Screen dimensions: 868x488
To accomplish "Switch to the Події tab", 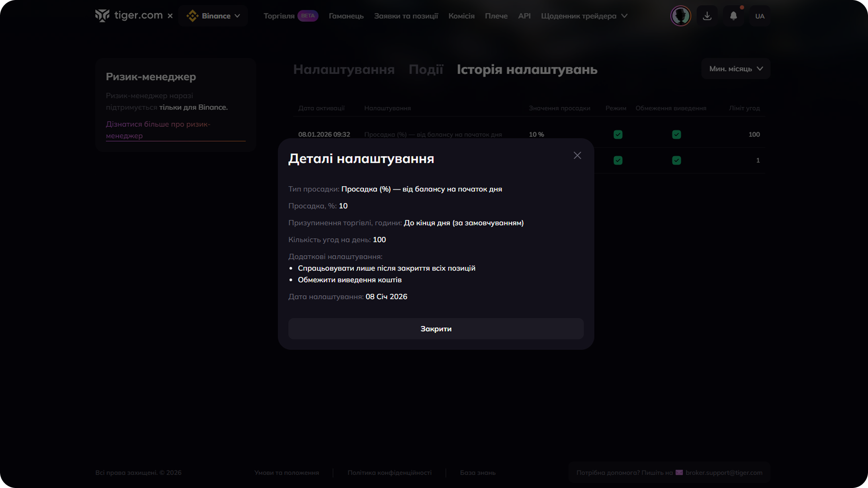I will (x=426, y=69).
